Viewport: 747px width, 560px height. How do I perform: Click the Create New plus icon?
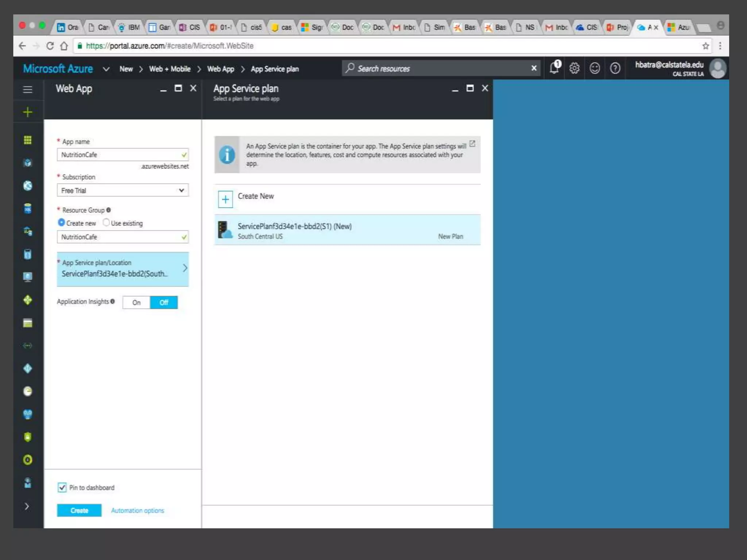225,199
